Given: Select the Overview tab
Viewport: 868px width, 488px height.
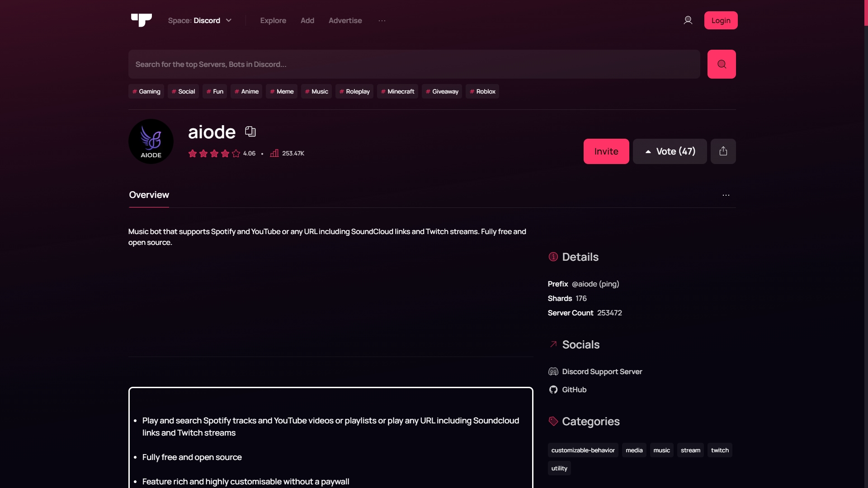Looking at the screenshot, I should (x=149, y=195).
